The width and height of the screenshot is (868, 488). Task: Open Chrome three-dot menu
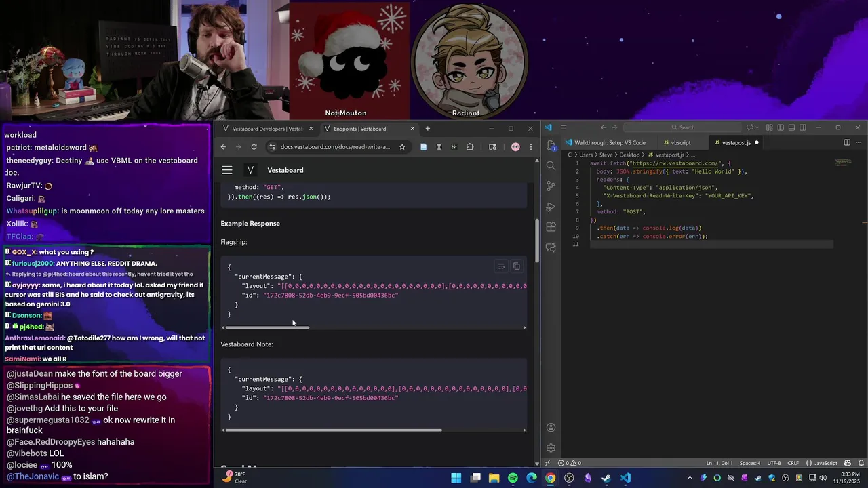pyautogui.click(x=531, y=147)
